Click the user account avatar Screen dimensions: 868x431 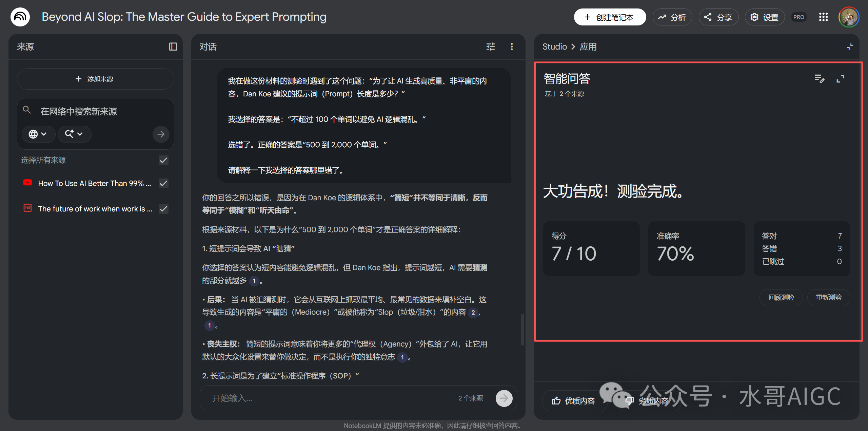point(848,17)
